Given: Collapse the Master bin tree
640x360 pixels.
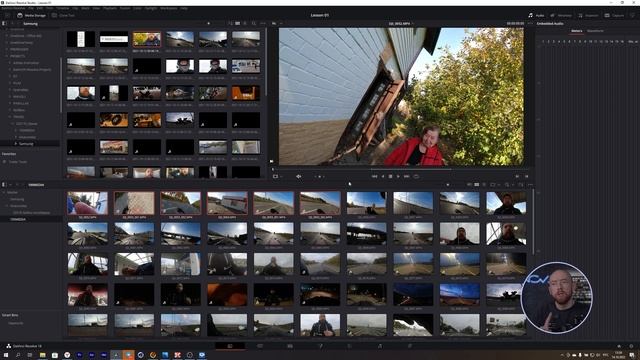Looking at the screenshot, I should (x=4, y=192).
